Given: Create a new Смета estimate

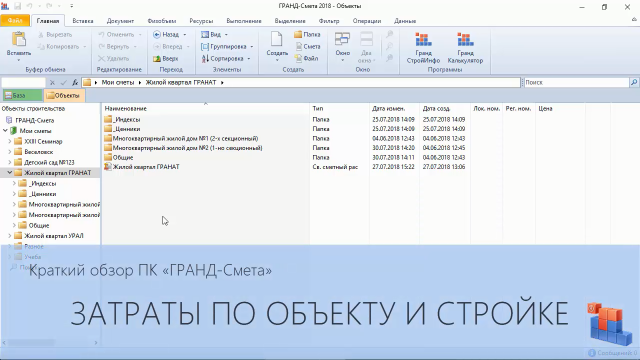Looking at the screenshot, I should pos(307,47).
